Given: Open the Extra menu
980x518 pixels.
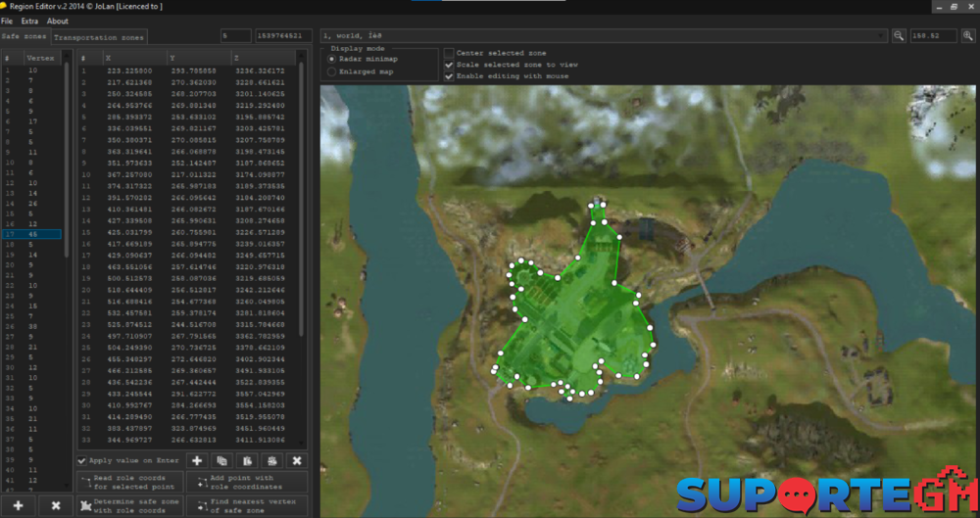Looking at the screenshot, I should 29,21.
